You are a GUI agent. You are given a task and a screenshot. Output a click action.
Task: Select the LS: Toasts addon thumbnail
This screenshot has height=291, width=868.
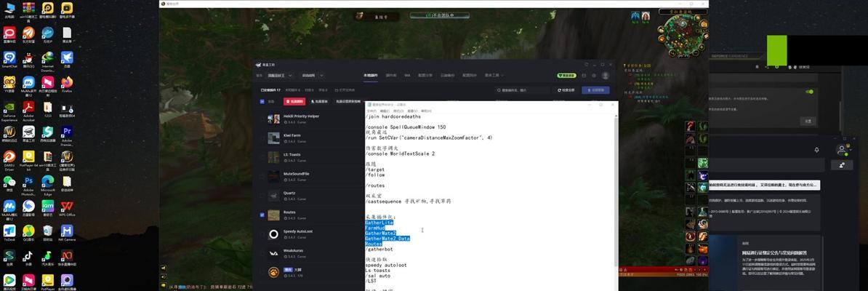[x=273, y=157]
